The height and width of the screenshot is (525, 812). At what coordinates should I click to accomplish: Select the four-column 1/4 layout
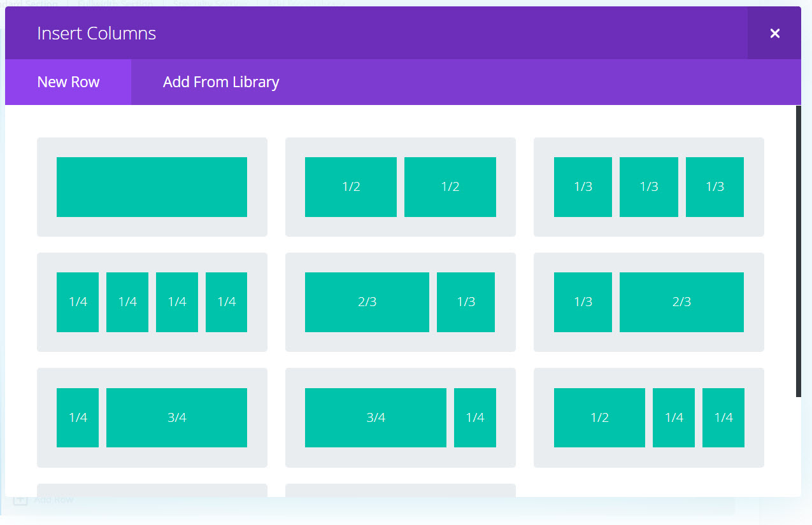click(x=152, y=302)
